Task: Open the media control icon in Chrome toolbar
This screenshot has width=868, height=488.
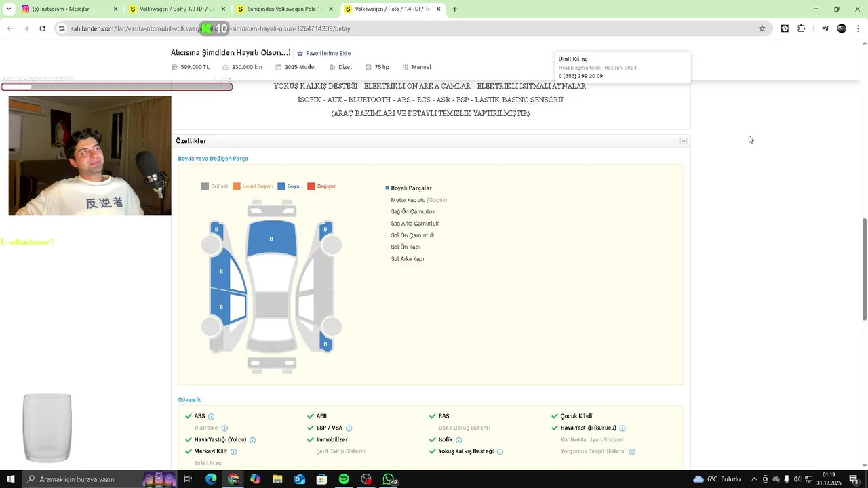Action: point(825,28)
